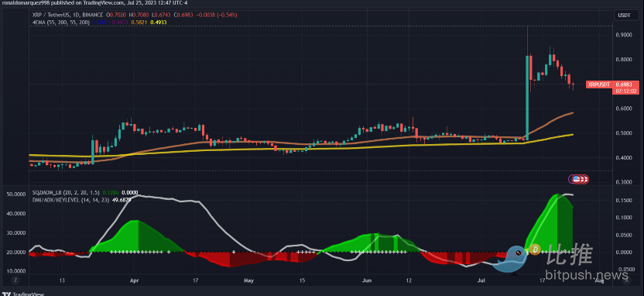Click the orange 0.5821 EMA value
The height and width of the screenshot is (296, 644).
[x=139, y=22]
